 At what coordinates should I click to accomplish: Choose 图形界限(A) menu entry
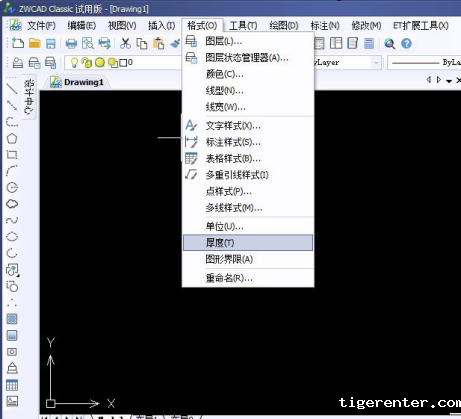248,259
